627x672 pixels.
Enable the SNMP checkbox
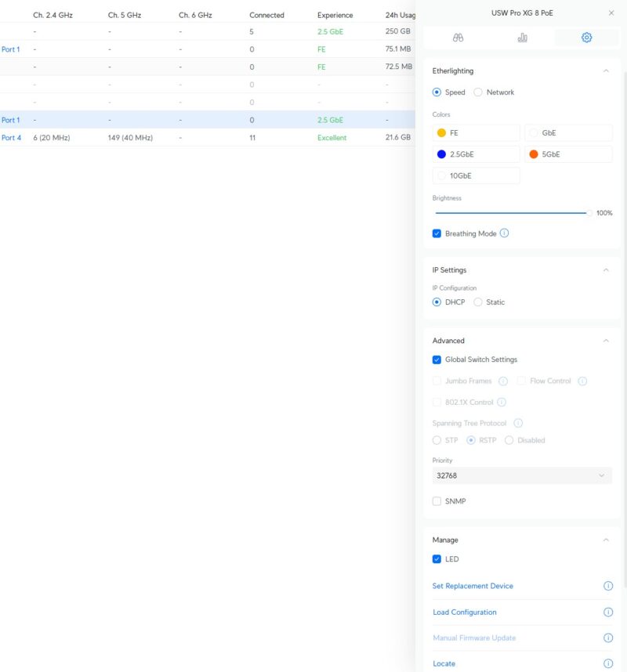[437, 500]
